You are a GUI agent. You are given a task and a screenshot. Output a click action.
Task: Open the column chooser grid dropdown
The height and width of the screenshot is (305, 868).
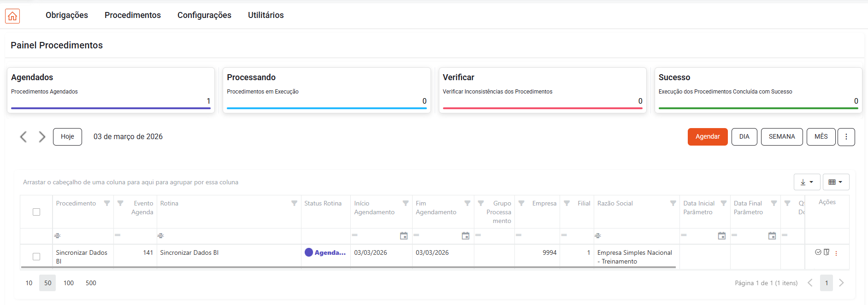tap(835, 182)
